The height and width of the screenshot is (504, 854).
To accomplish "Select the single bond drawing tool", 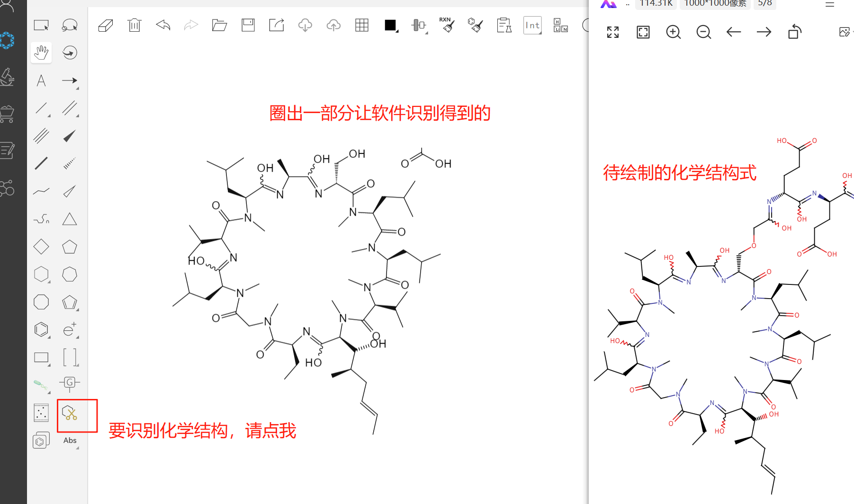I will (41, 109).
